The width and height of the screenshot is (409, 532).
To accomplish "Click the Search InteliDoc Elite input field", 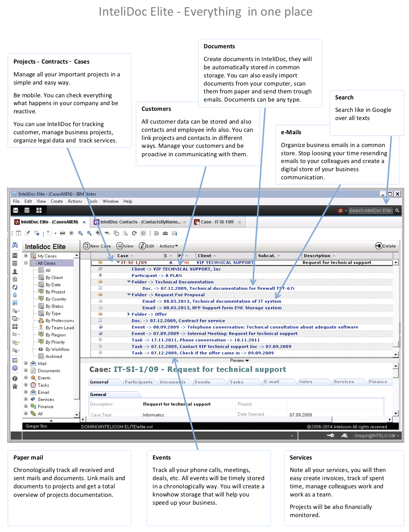I will tap(370, 211).
